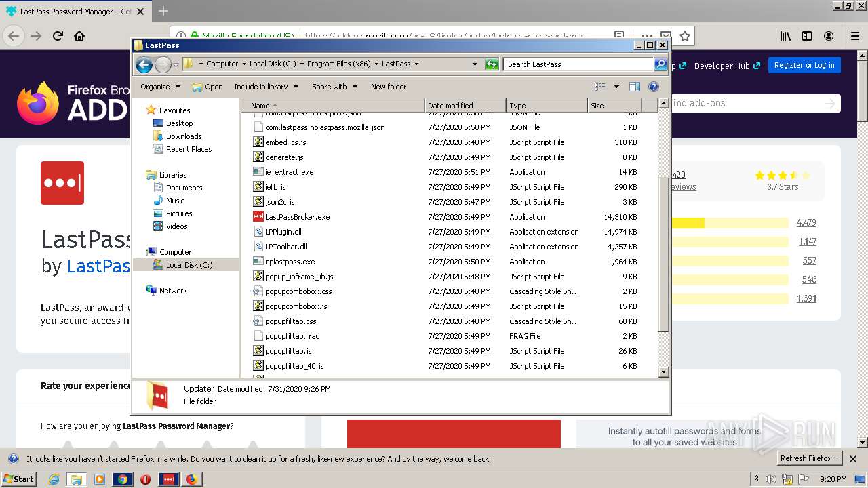The width and height of the screenshot is (868, 488).
Task: Sort by Size column header
Action: click(x=614, y=106)
